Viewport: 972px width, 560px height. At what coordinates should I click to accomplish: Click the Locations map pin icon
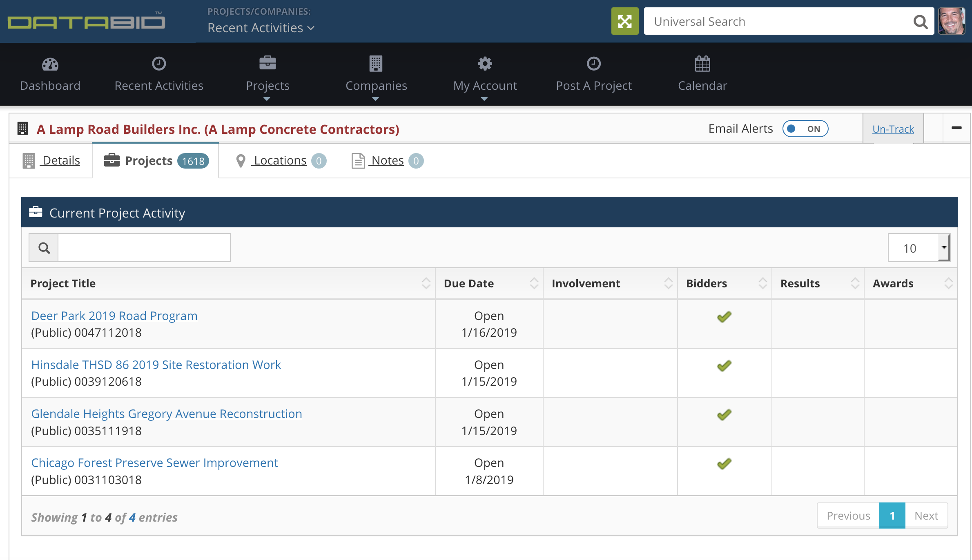click(x=241, y=161)
